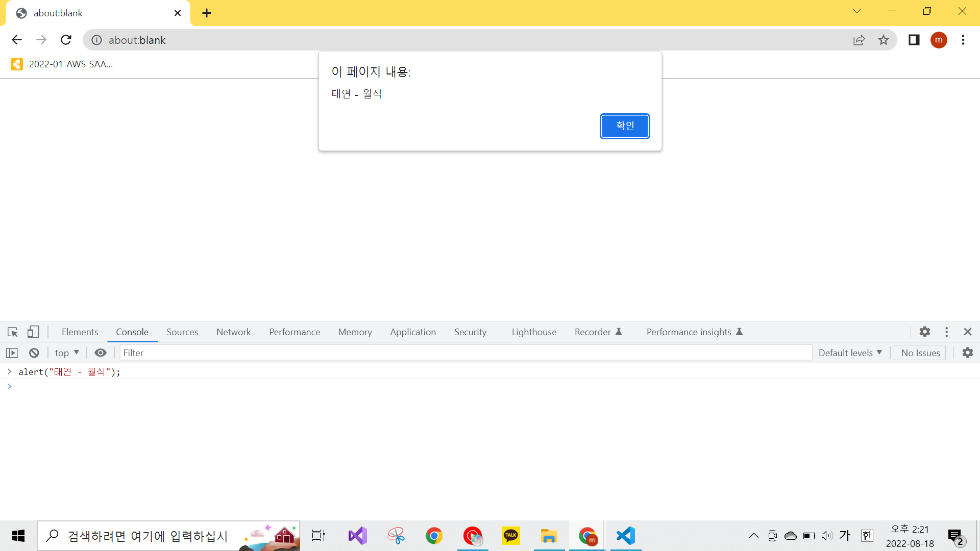Clear the console with the ban icon

point(34,353)
